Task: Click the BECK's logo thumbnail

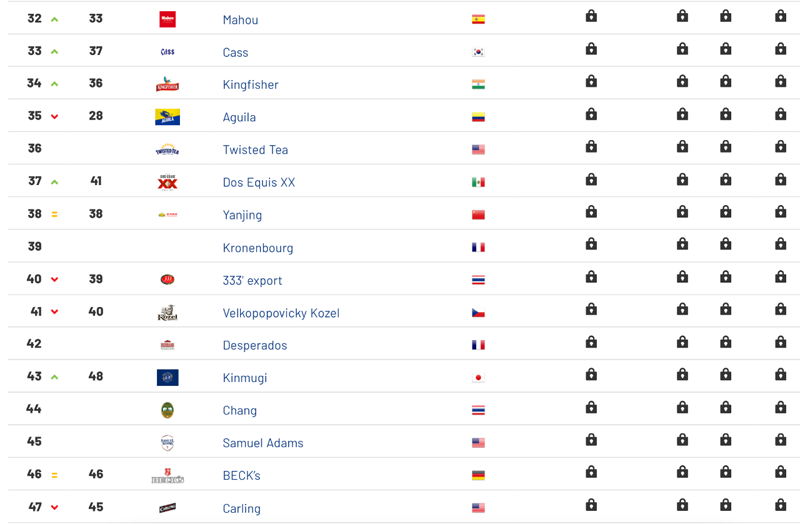Action: pos(167,476)
